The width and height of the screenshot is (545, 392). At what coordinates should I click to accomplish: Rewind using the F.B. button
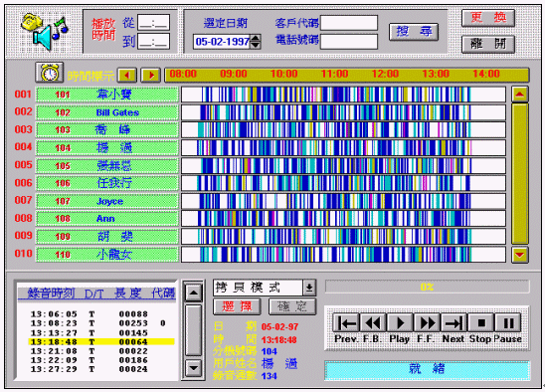click(x=373, y=323)
